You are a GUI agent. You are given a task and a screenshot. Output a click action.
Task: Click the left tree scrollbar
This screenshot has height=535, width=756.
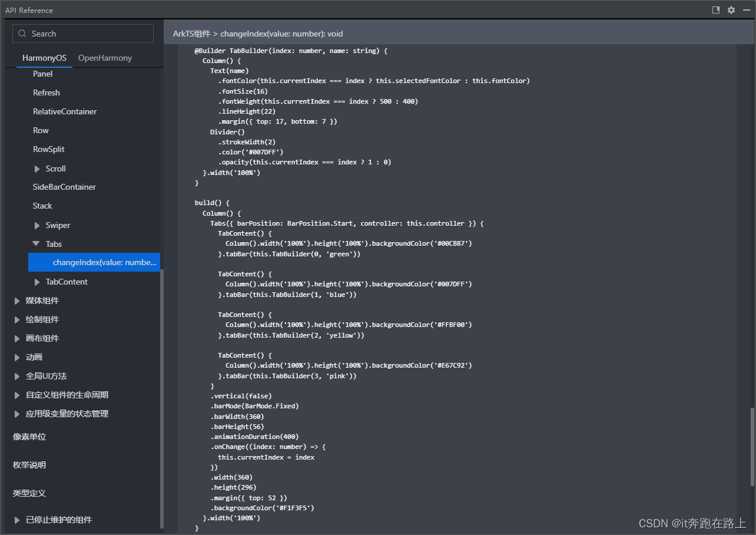click(162, 398)
